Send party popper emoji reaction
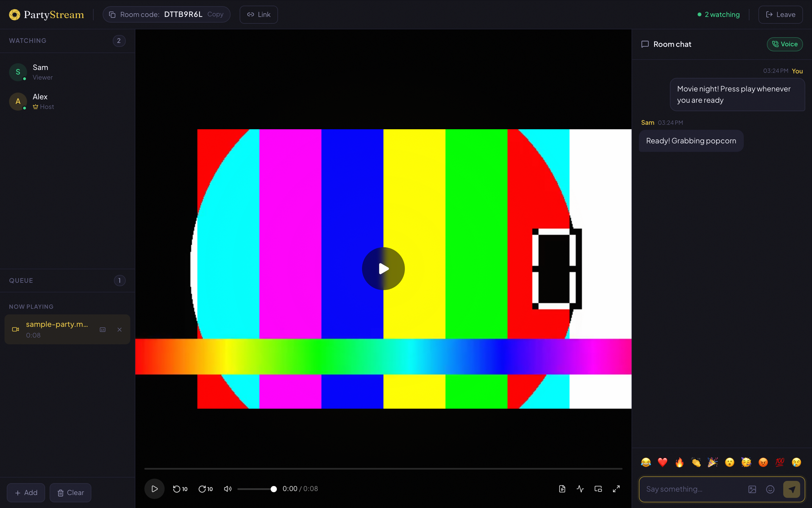The height and width of the screenshot is (508, 812). [x=713, y=462]
